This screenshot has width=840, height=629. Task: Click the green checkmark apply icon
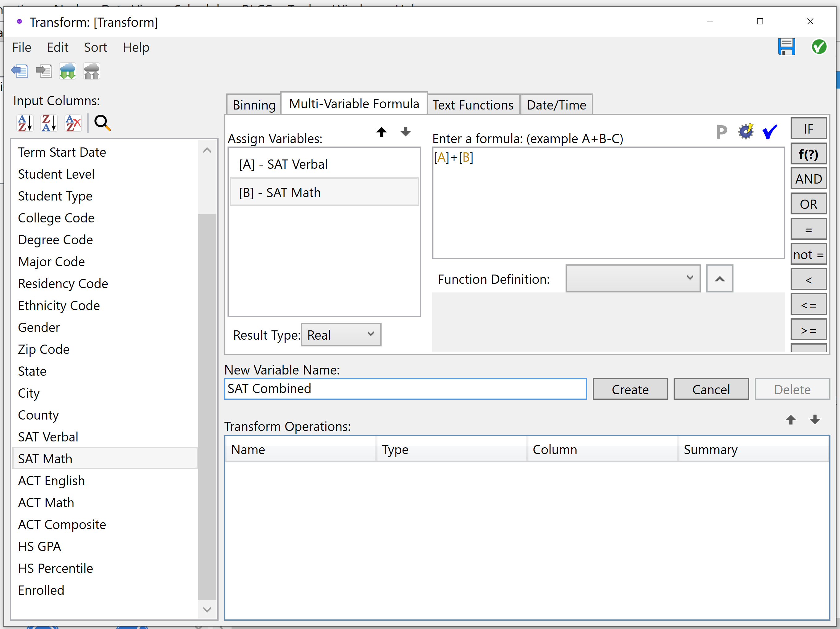pos(819,47)
